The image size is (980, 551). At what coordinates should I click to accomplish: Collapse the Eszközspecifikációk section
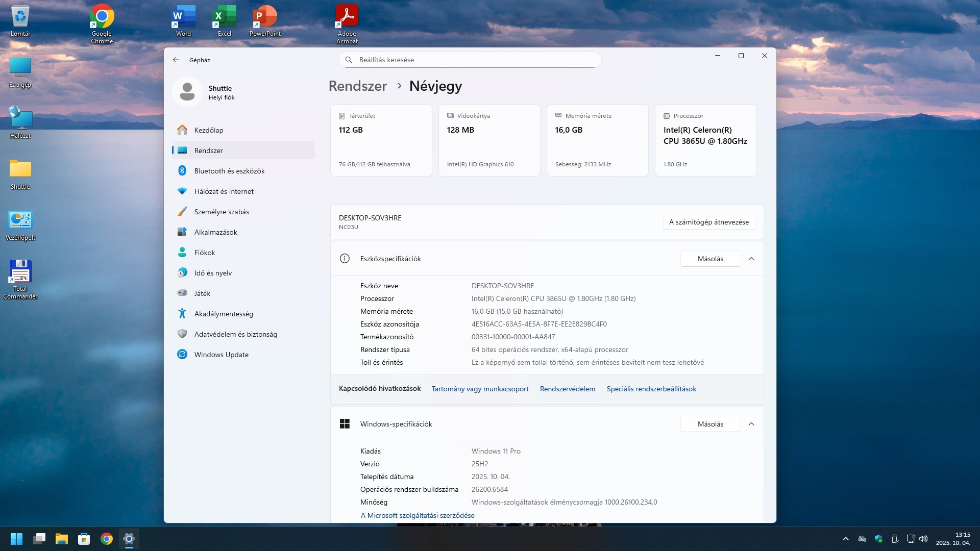pos(751,259)
